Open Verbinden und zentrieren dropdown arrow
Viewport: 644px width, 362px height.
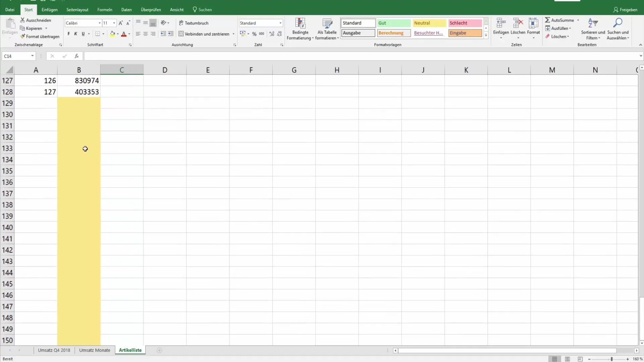click(x=233, y=34)
